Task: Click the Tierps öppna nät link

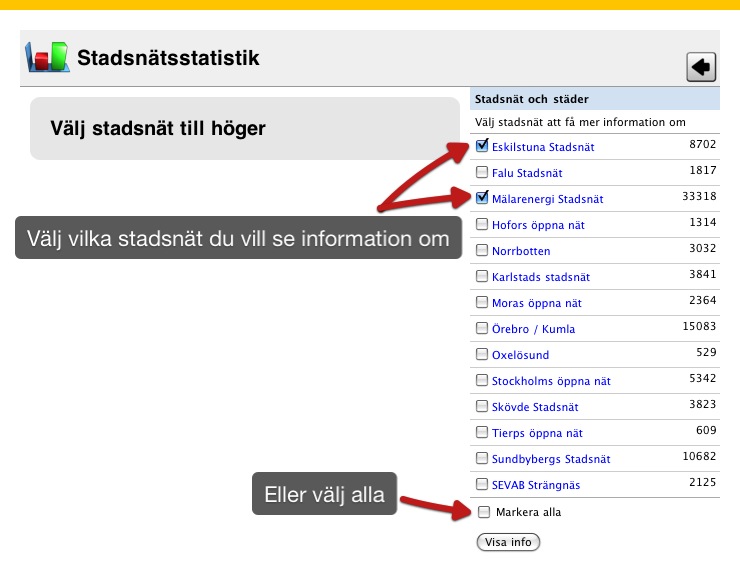Action: click(537, 433)
